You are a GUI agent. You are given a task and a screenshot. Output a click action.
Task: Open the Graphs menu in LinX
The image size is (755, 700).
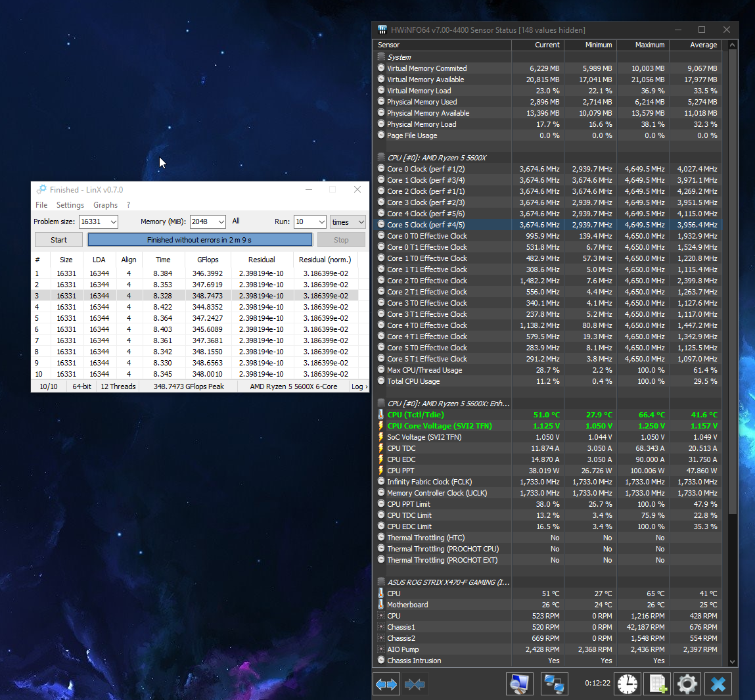105,205
